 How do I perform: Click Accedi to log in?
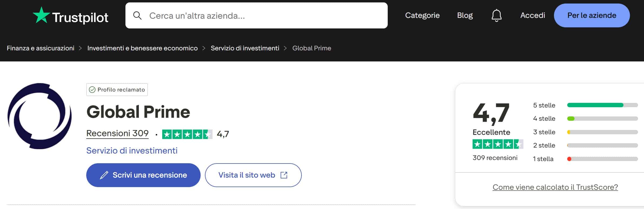532,15
